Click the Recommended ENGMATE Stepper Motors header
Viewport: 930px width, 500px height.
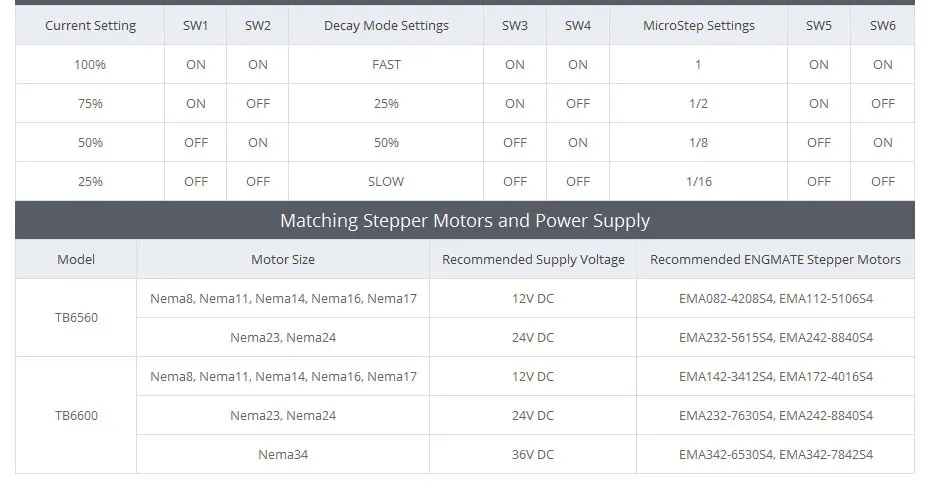(776, 259)
